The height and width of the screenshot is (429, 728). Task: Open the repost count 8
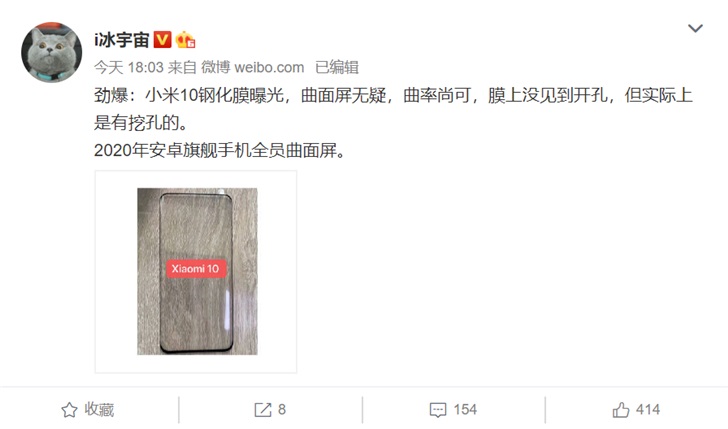282,410
